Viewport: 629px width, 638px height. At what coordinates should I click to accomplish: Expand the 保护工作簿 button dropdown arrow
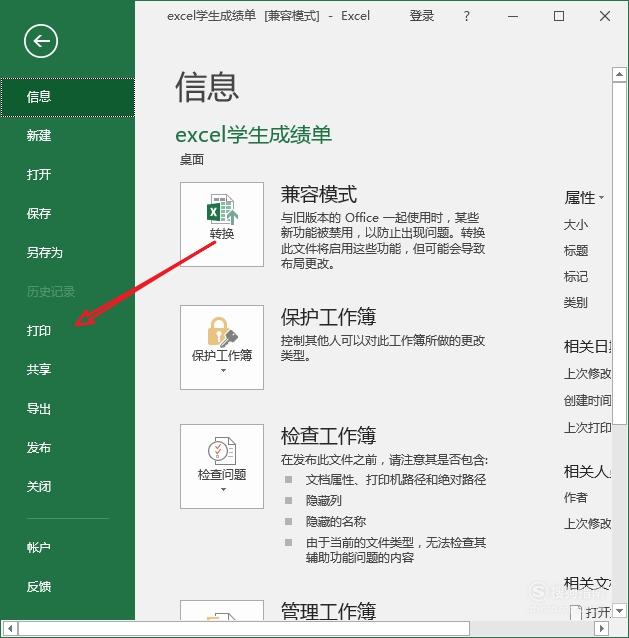point(223,371)
